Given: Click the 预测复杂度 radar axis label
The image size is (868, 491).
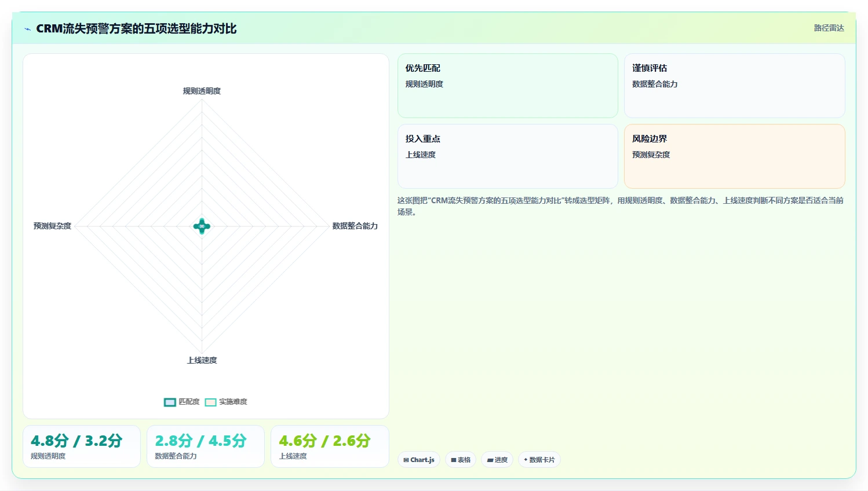Looking at the screenshot, I should point(52,226).
